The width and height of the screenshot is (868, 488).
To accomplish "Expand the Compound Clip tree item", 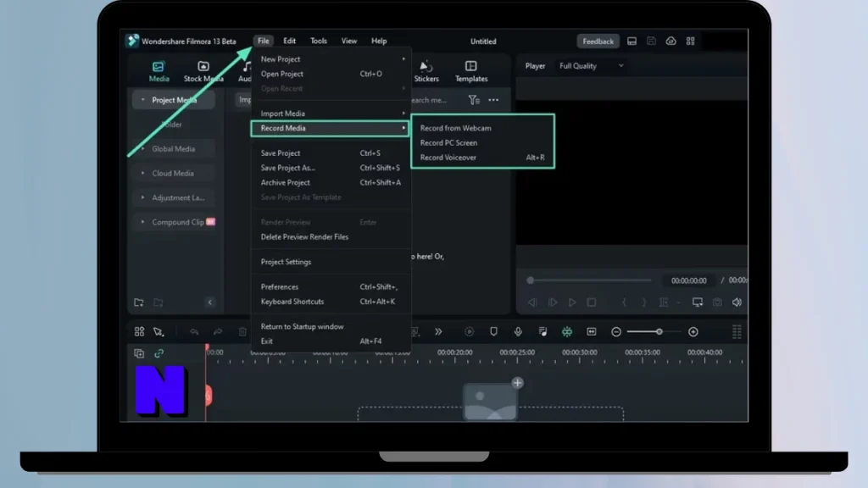I will click(x=142, y=222).
